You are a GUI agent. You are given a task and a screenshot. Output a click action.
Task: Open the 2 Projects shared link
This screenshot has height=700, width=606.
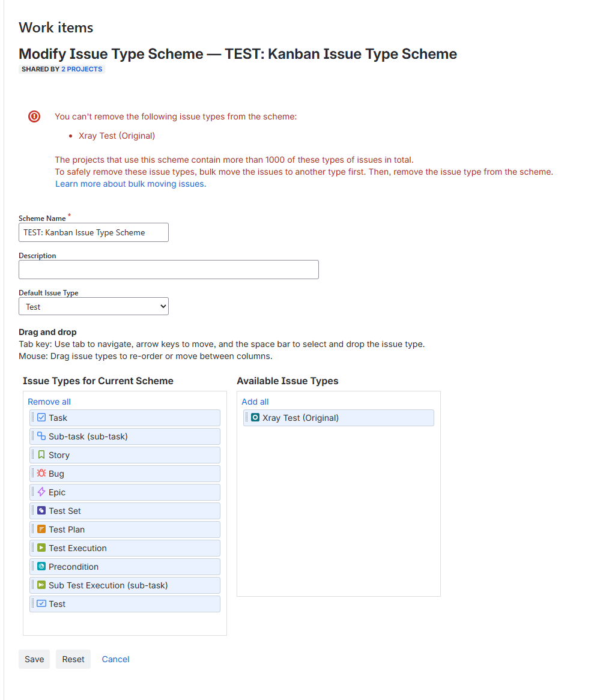pyautogui.click(x=82, y=69)
